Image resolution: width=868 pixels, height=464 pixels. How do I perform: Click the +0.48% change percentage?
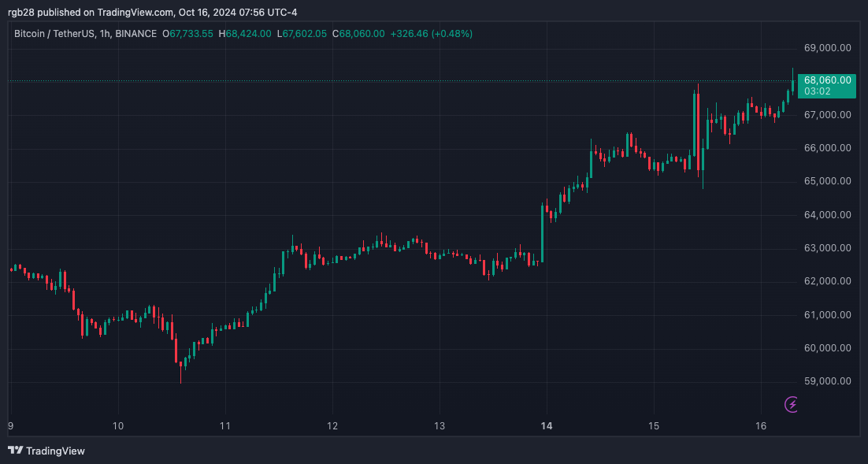[451, 34]
